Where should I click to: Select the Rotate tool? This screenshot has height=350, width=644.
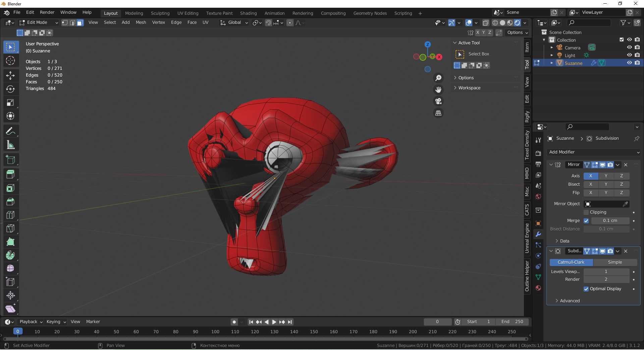pyautogui.click(x=10, y=89)
